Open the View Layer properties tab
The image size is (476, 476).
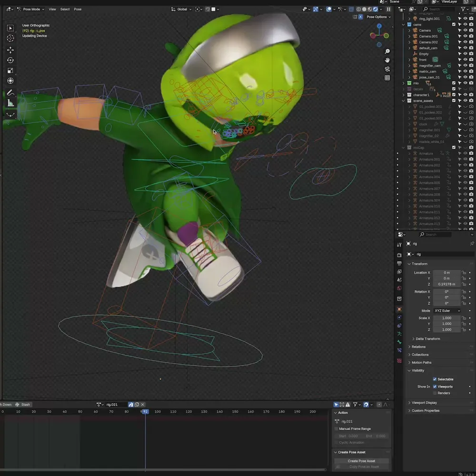pyautogui.click(x=399, y=271)
